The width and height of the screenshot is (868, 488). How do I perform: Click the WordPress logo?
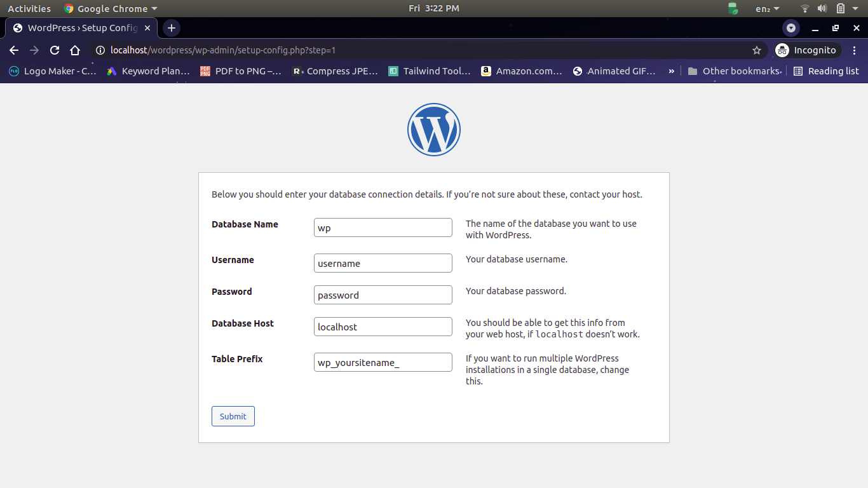pos(434,130)
